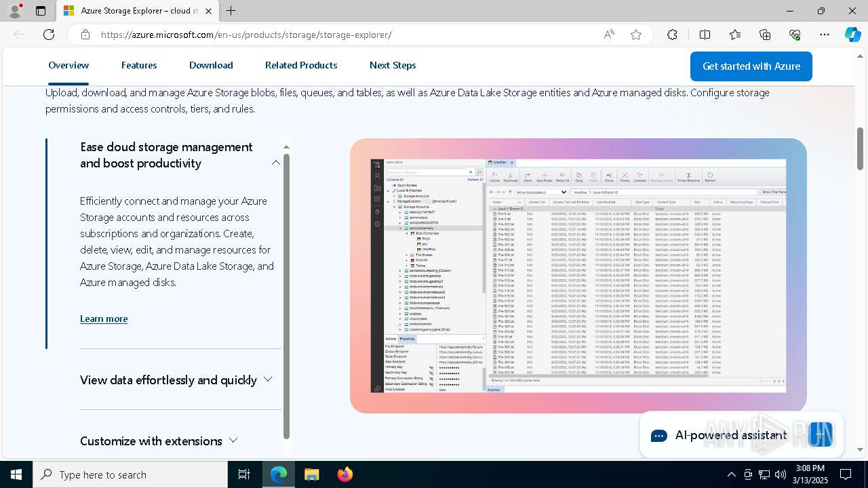This screenshot has width=868, height=488.
Task: Click the taskbar search box
Action: (x=130, y=474)
